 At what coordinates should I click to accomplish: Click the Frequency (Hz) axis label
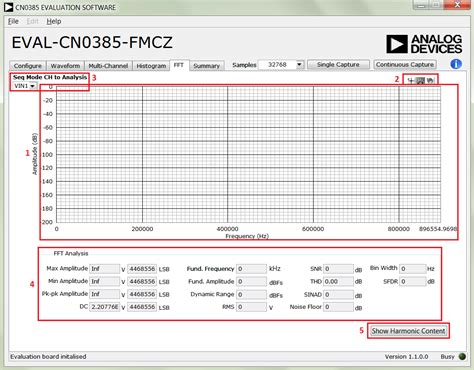[247, 236]
